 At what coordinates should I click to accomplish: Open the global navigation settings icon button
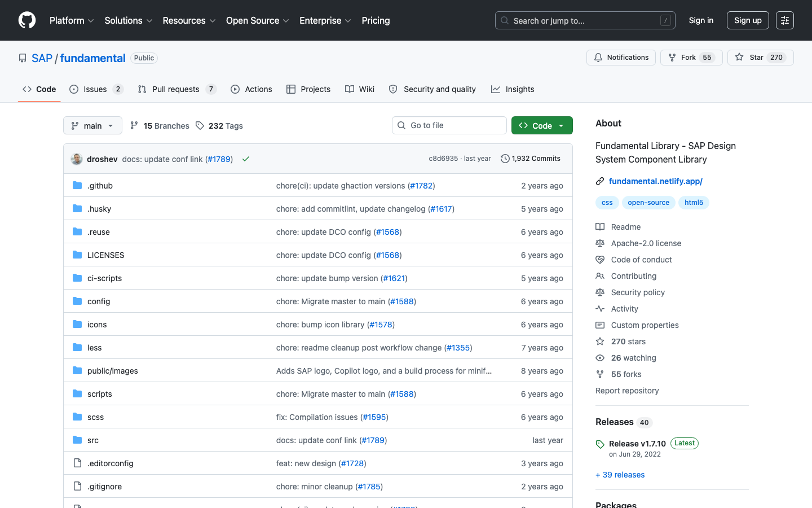[x=785, y=20]
